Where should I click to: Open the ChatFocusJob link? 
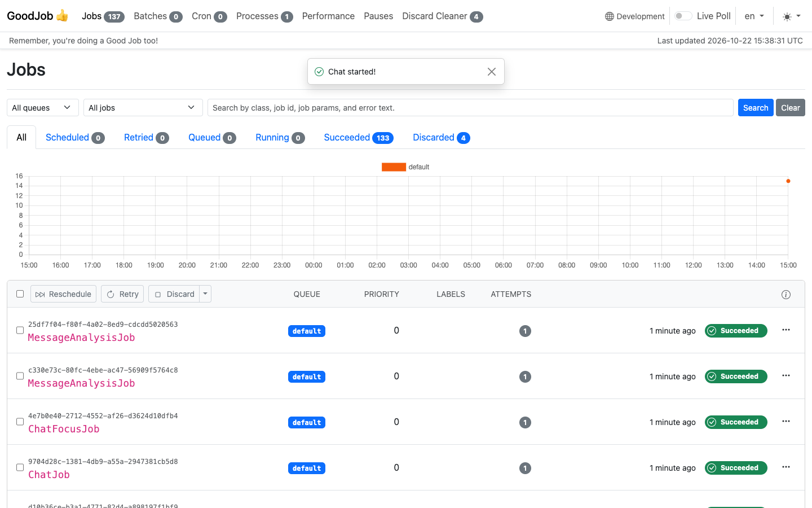pyautogui.click(x=64, y=429)
